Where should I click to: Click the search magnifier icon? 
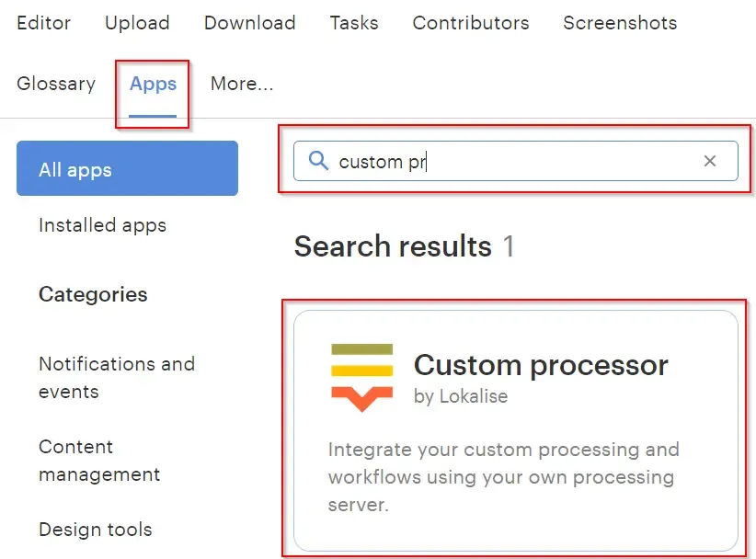click(x=318, y=161)
